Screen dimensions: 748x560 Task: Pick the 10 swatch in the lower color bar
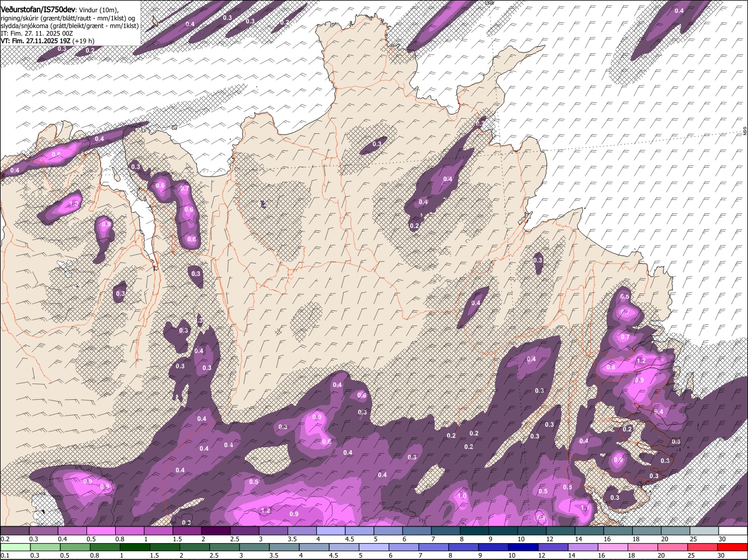[x=523, y=547]
